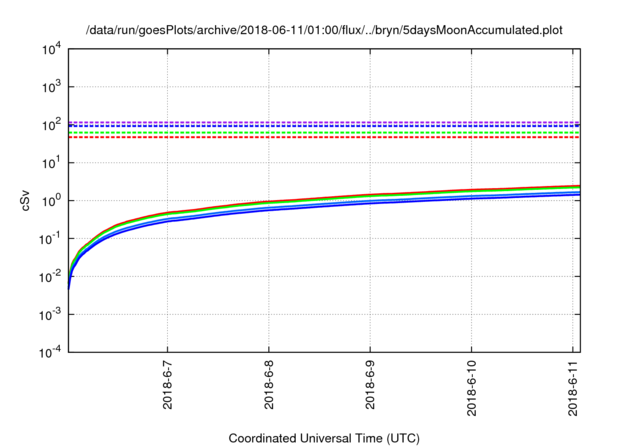Click the 10^2 y-axis tick label
This screenshot has height=448, width=640.
(x=51, y=124)
